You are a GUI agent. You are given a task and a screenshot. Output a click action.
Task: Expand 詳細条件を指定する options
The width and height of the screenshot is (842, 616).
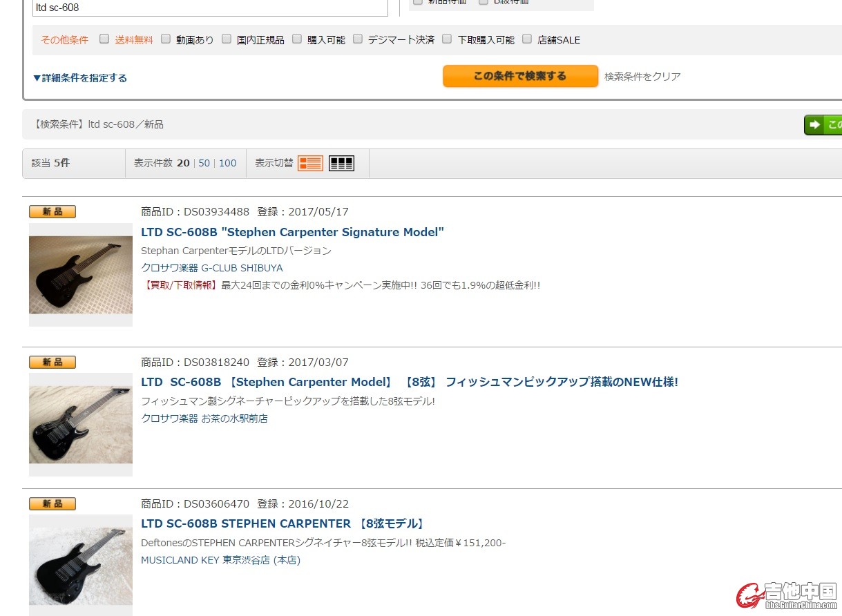pos(80,78)
